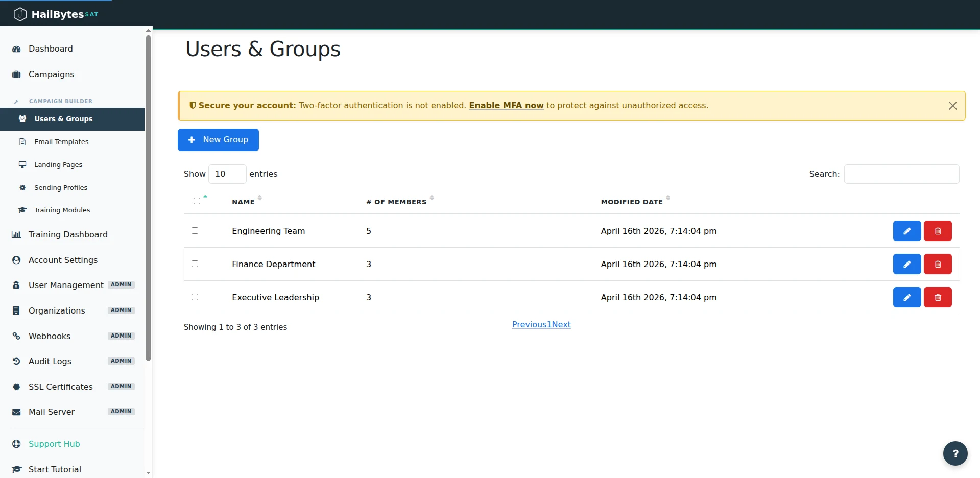Edit the Engineering Team group

click(906, 231)
